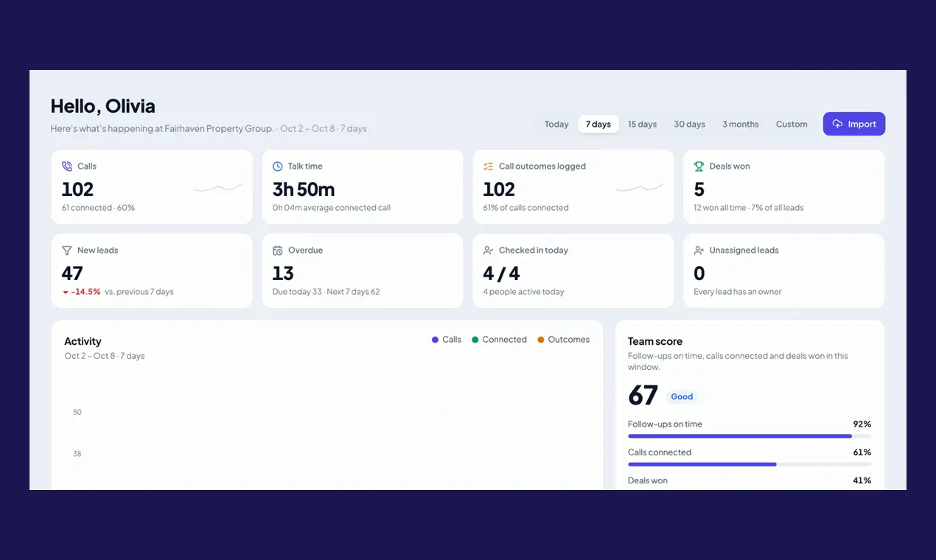Click the Deals won value 5
Viewport: 936px width, 560px height.
[x=699, y=189]
